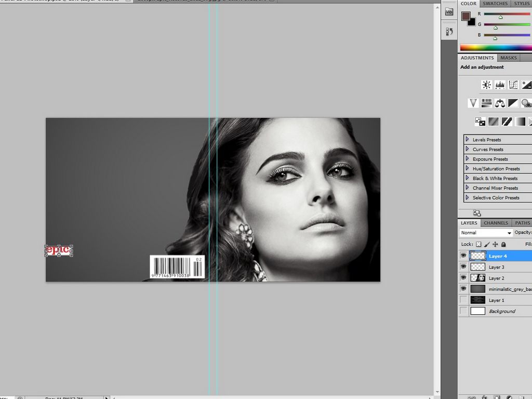The width and height of the screenshot is (532, 399).
Task: Hide Layer 3 using its eye icon
Action: tap(463, 267)
